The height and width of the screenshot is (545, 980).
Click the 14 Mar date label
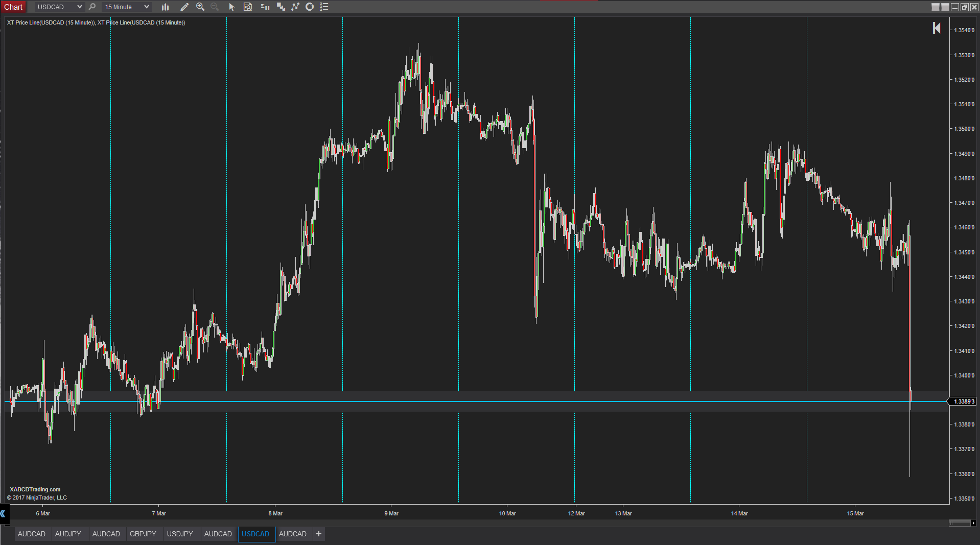(739, 513)
